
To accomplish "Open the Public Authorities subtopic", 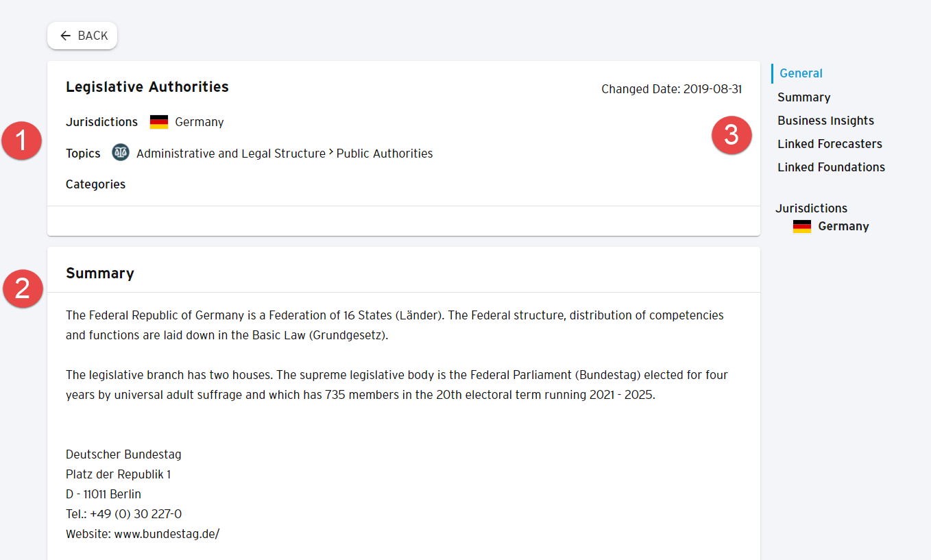I will [385, 154].
